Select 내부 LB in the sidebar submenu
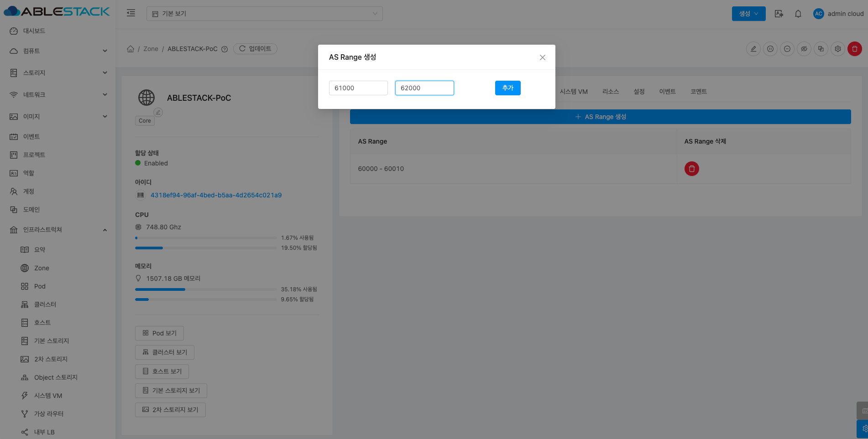This screenshot has height=439, width=868. [x=58, y=432]
